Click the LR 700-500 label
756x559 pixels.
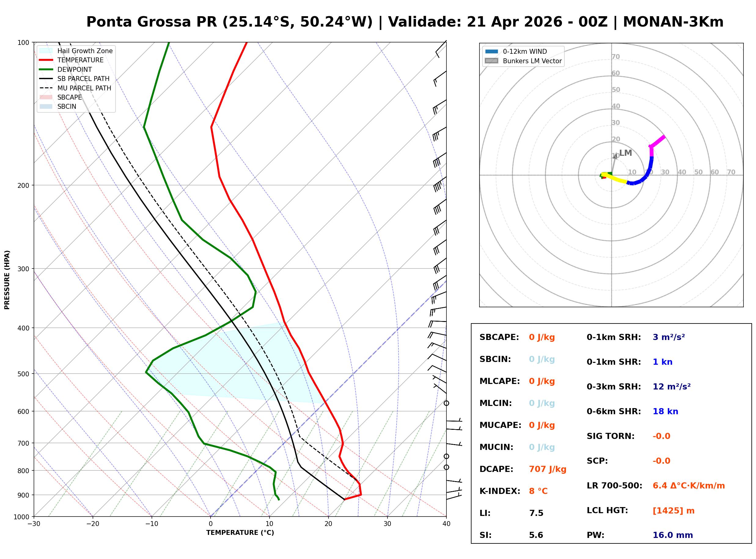614,486
